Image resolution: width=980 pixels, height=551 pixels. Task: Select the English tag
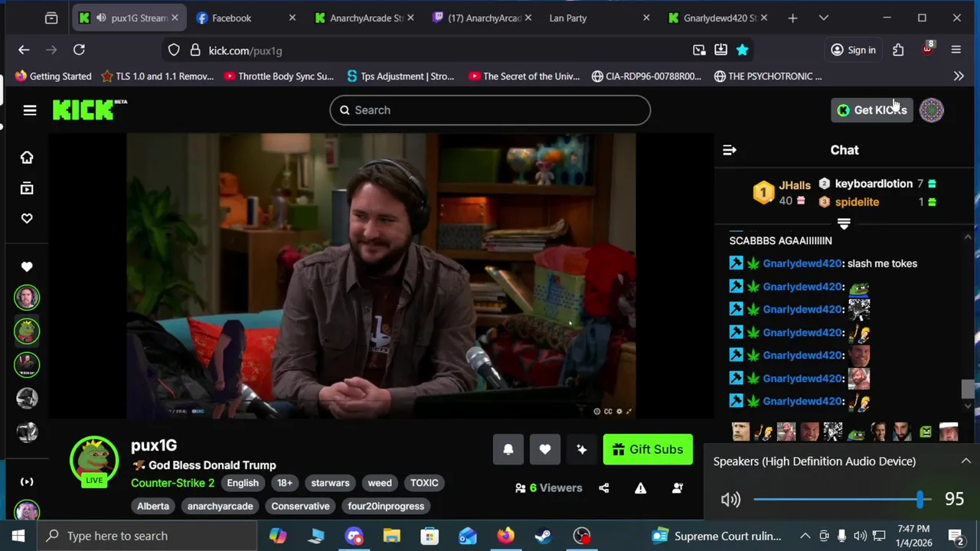(x=243, y=483)
